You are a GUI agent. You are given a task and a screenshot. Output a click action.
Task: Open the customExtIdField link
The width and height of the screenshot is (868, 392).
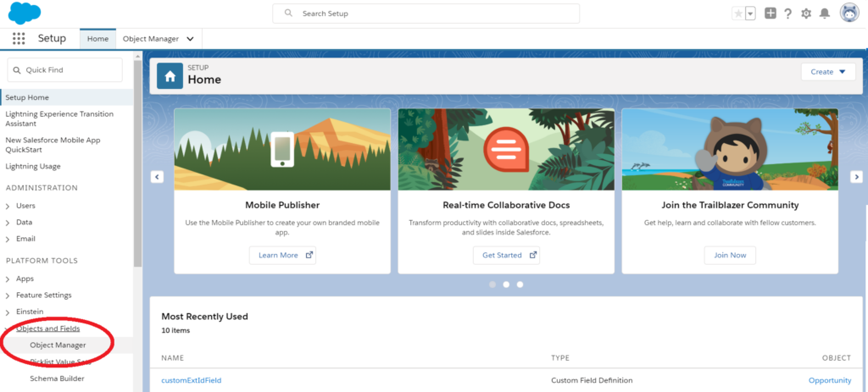click(x=192, y=380)
